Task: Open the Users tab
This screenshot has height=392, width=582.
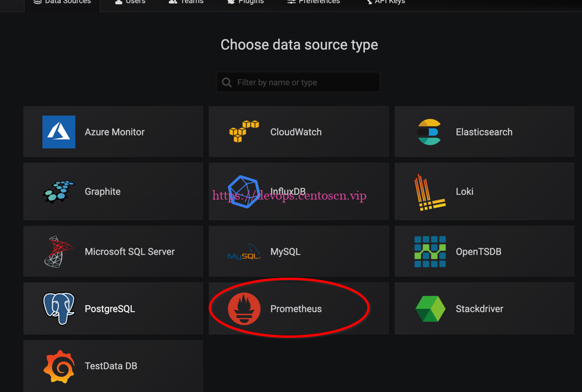Action: [x=131, y=2]
